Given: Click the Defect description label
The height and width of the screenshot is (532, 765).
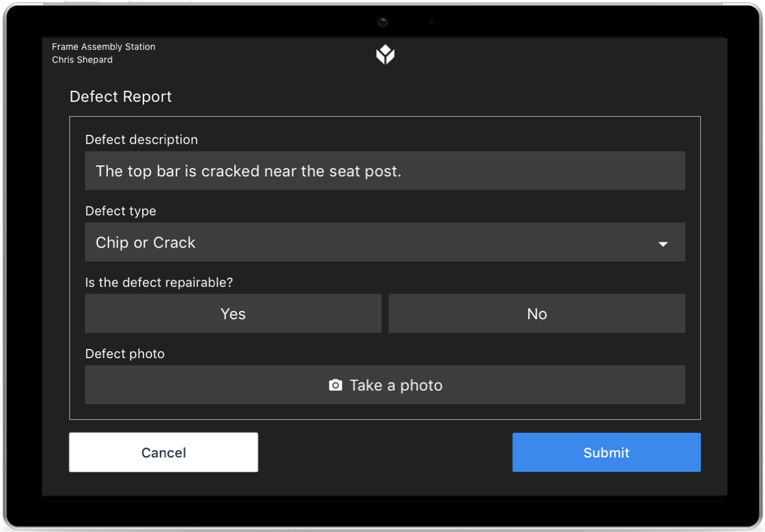Looking at the screenshot, I should click(x=142, y=140).
